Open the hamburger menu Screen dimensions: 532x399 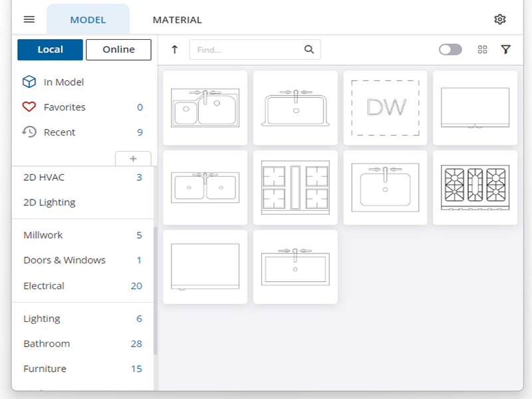(29, 19)
